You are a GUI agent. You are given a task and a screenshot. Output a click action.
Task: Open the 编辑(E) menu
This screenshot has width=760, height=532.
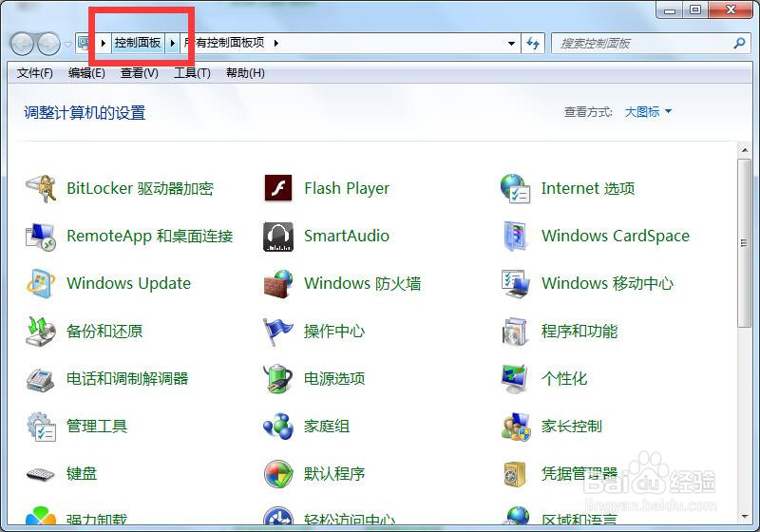86,73
